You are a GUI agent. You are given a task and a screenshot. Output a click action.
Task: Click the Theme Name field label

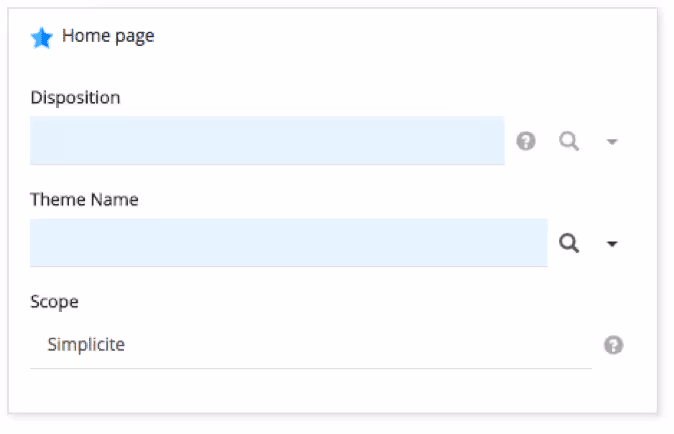tap(84, 200)
